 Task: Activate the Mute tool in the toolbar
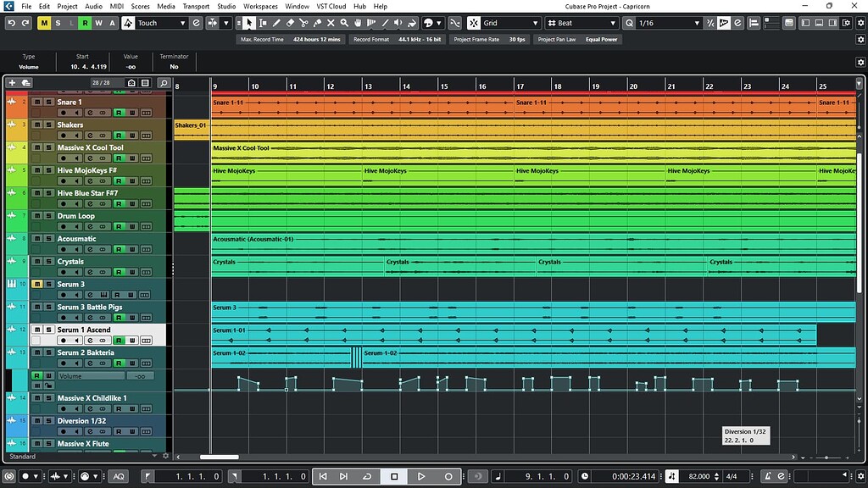click(331, 23)
